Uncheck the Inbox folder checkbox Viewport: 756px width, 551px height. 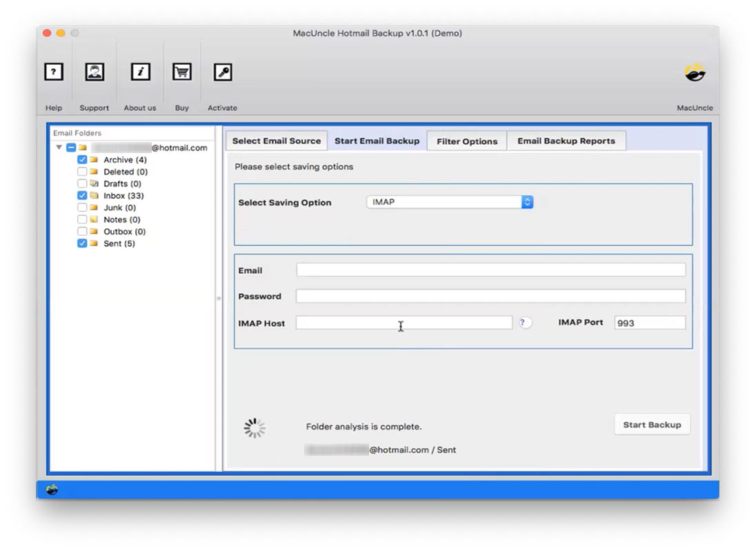coord(82,196)
